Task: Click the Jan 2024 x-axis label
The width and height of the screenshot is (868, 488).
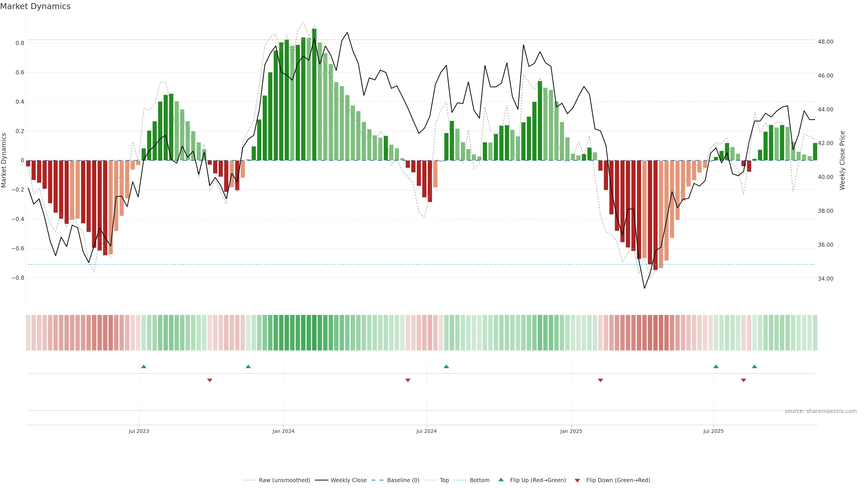Action: point(283,431)
